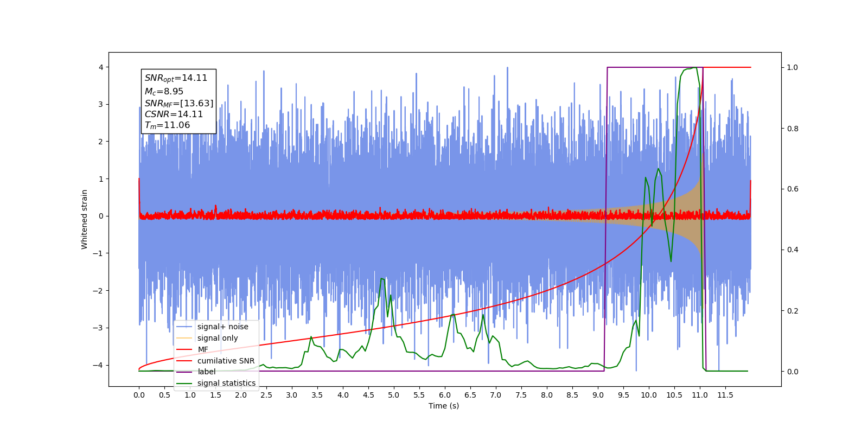Screen dimensions: 868x434
Task: Click the 6.5 tick on the time axis
Action: (470, 395)
